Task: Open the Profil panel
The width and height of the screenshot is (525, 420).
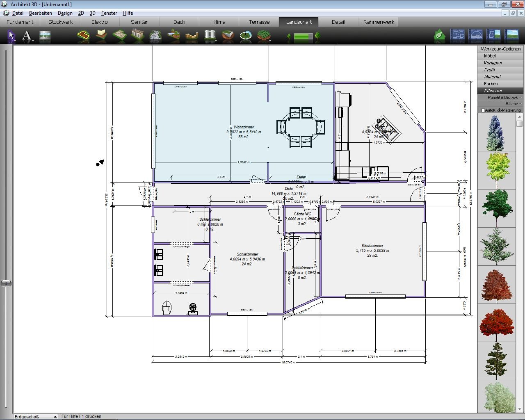Action: [500, 70]
